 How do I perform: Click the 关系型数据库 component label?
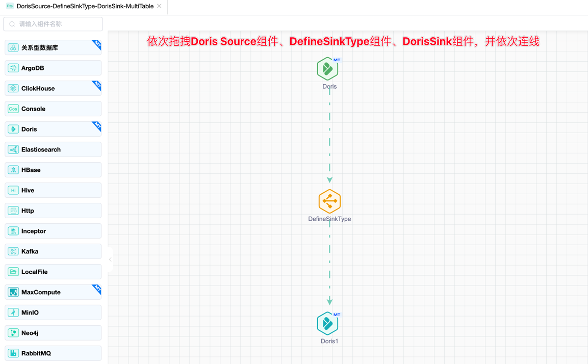(x=40, y=47)
